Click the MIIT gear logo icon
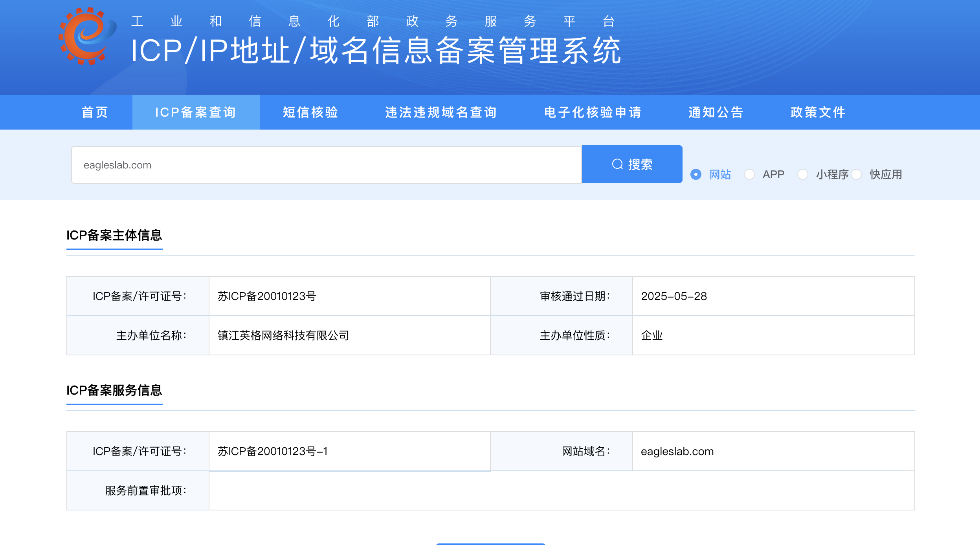 87,36
